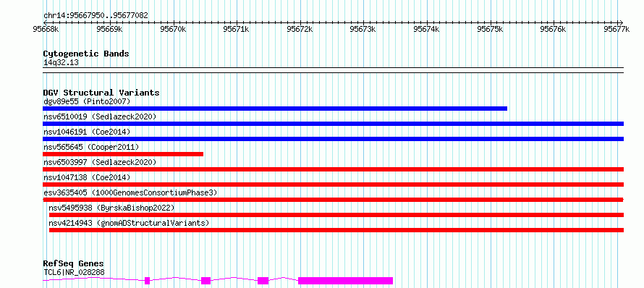Image resolution: width=644 pixels, height=288 pixels.
Task: Click the red nsv6503997 variant bar
Action: pyautogui.click(x=333, y=169)
